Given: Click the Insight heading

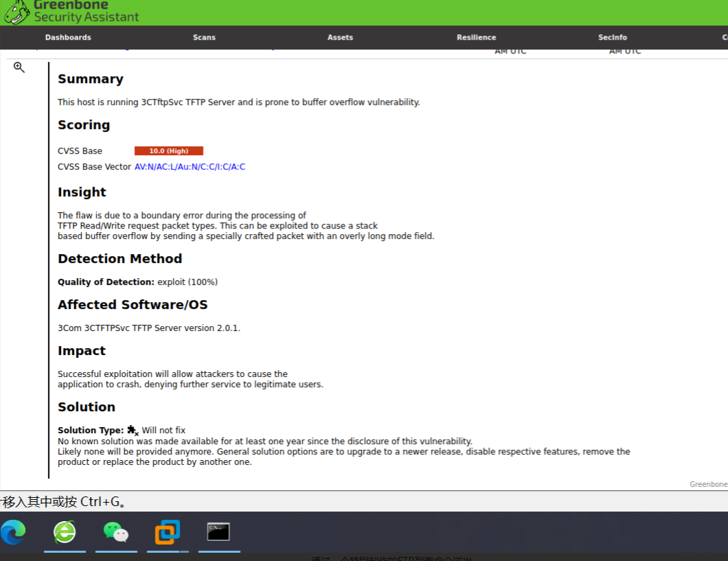Looking at the screenshot, I should 82,192.
